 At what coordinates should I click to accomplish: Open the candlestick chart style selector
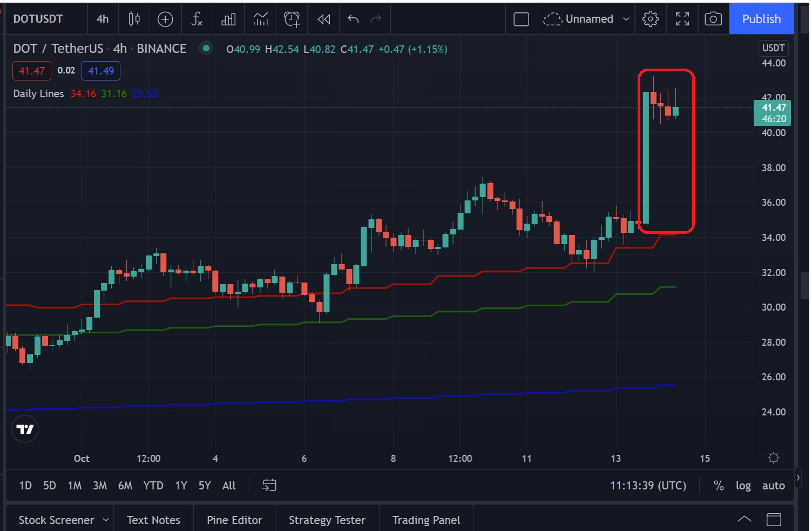[134, 19]
